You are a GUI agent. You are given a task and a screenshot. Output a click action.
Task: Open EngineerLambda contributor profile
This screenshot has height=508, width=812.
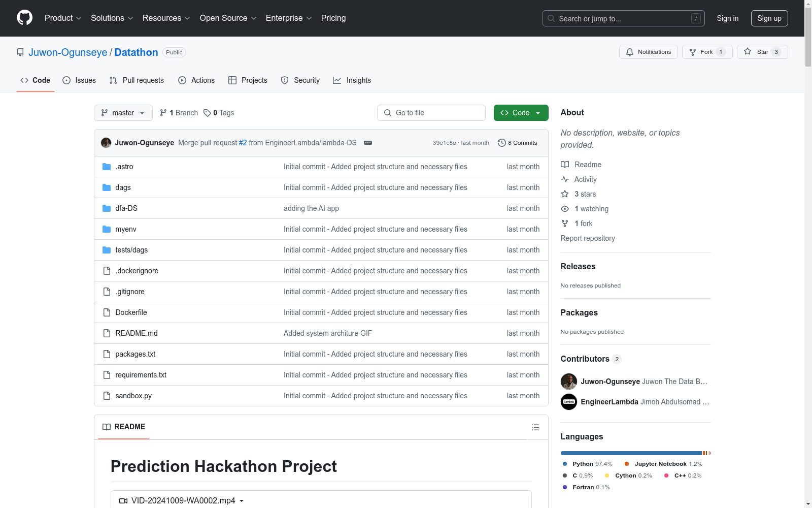pos(610,402)
